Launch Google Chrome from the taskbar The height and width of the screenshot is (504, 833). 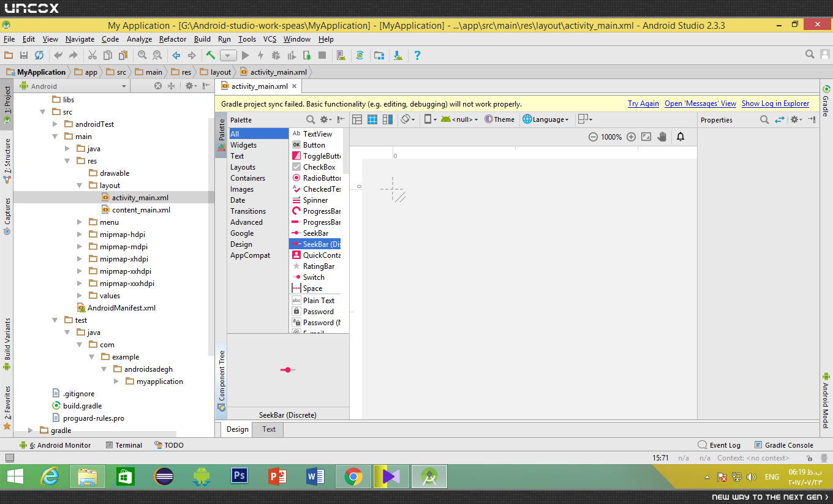pos(353,476)
